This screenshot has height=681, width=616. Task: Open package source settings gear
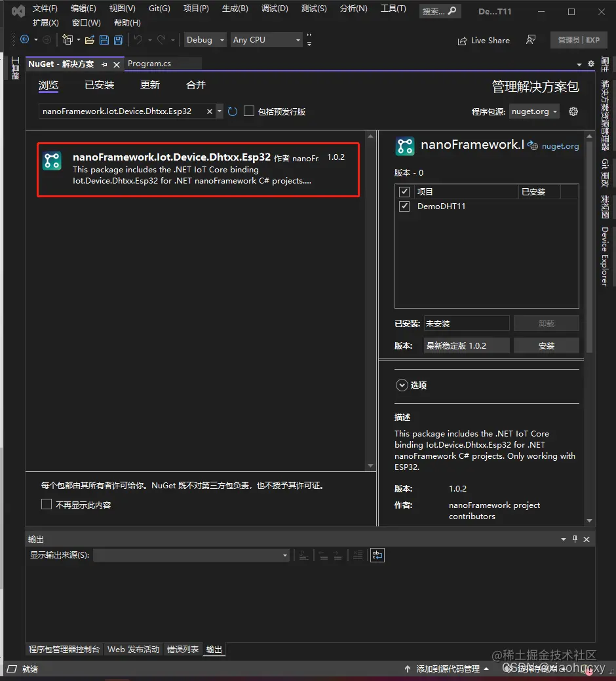[573, 111]
